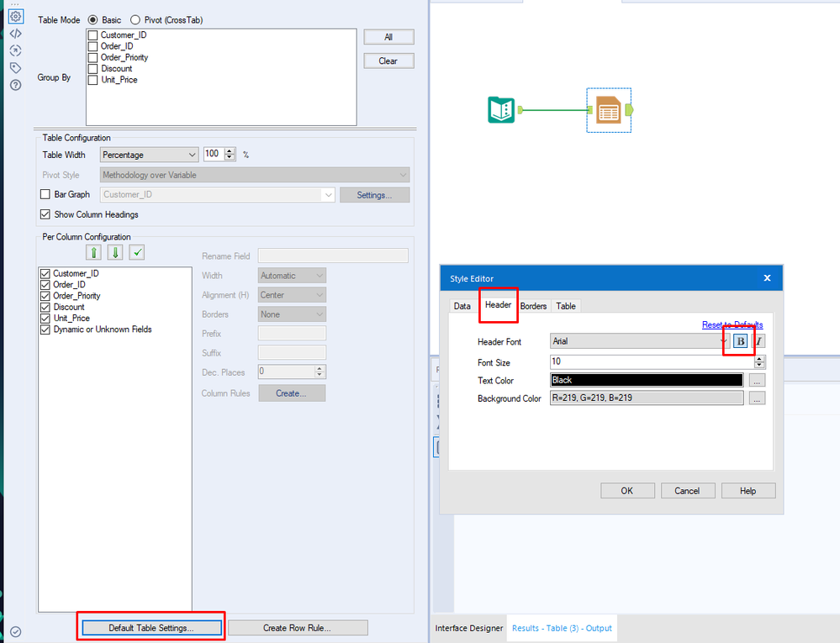Click the output anchor of the Table tool
This screenshot has height=643, width=840.
[630, 110]
